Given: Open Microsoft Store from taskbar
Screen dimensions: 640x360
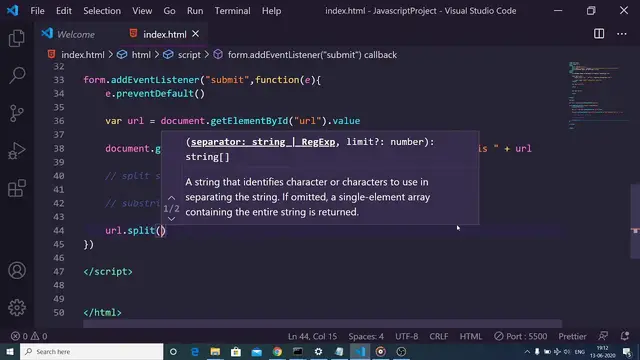Looking at the screenshot, I should click(x=236, y=351).
